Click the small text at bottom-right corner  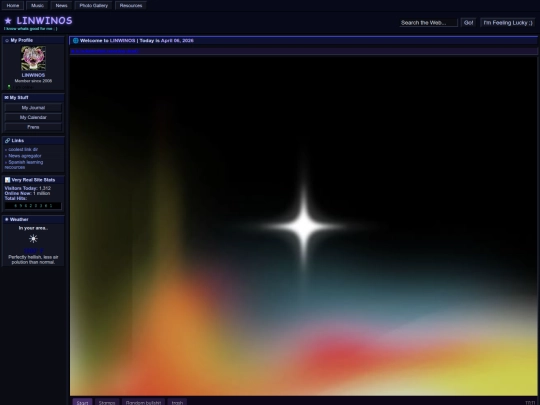[530, 403]
